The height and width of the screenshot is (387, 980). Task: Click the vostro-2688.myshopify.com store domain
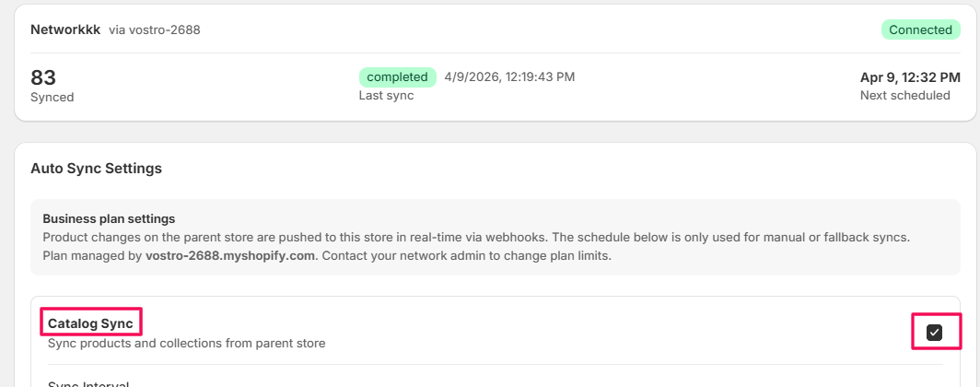coord(230,255)
